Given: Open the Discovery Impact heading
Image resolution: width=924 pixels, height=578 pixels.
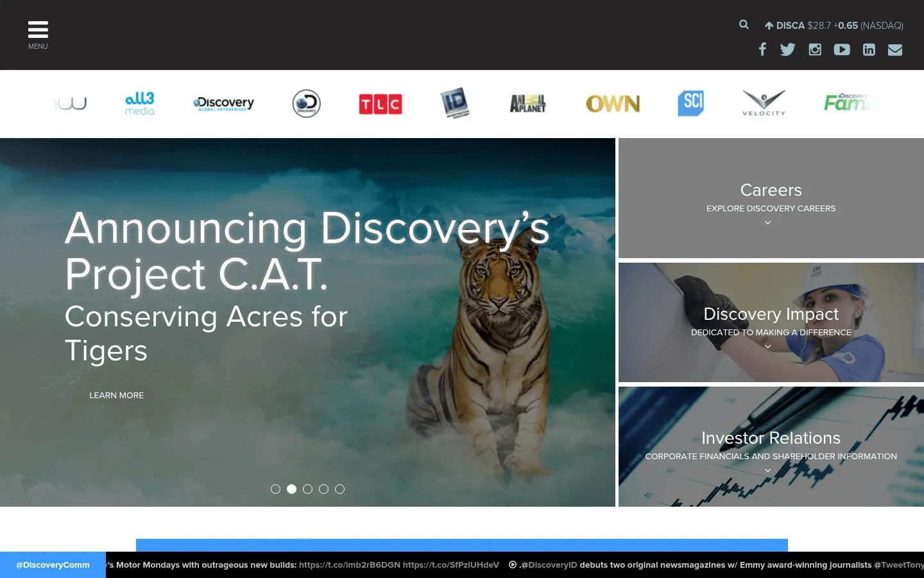Looking at the screenshot, I should pyautogui.click(x=771, y=314).
